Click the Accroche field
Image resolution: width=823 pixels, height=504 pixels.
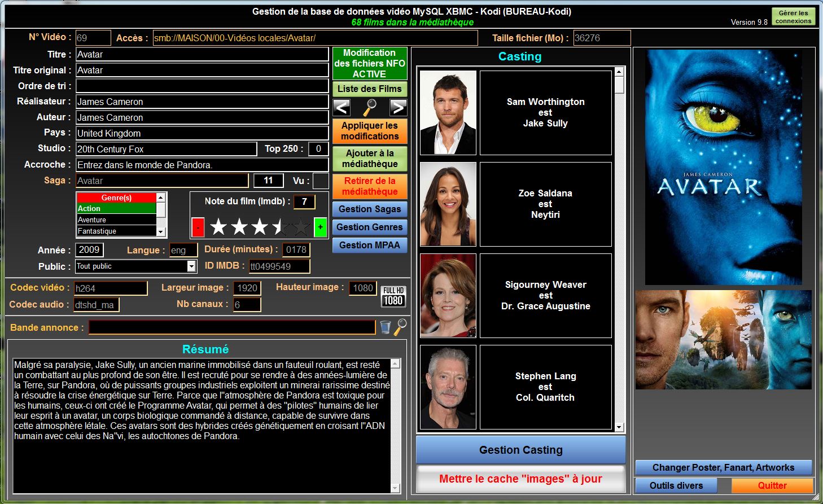coord(202,165)
